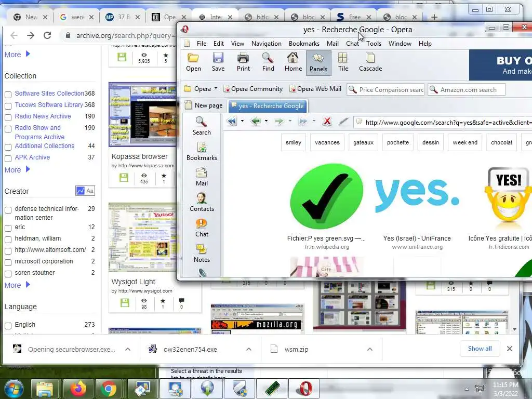This screenshot has width=532, height=399.
Task: Click the Print icon in Opera toolbar
Action: [x=243, y=62]
